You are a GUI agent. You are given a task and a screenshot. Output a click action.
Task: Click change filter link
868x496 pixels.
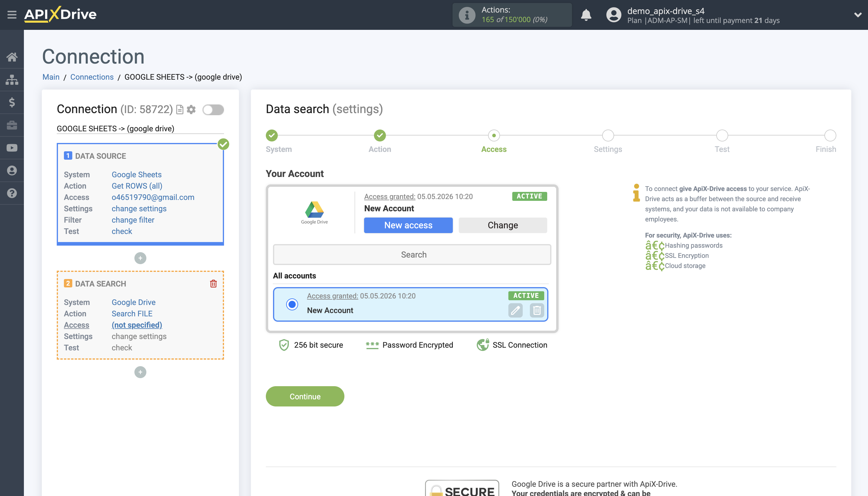[x=133, y=220]
